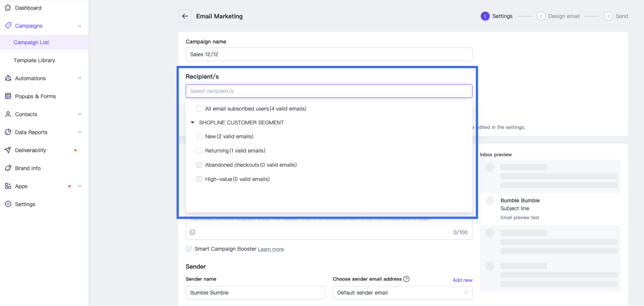Select the New segment checkbox

click(199, 136)
